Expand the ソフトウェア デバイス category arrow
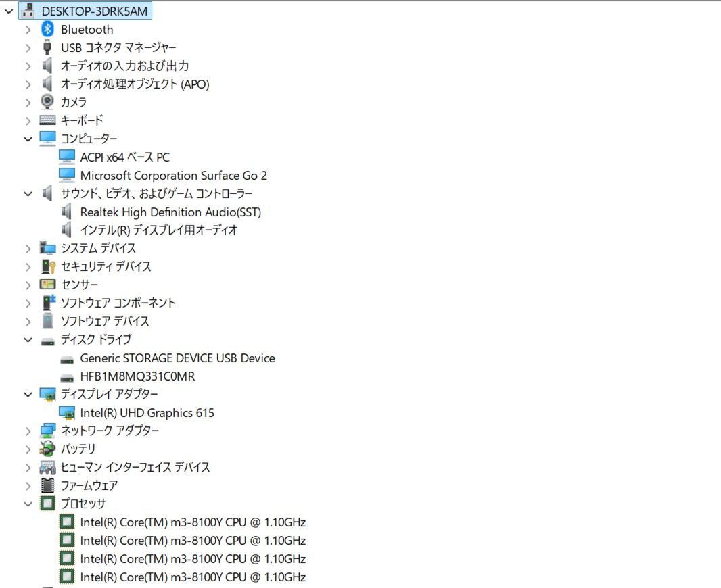This screenshot has width=721, height=588. tap(28, 322)
